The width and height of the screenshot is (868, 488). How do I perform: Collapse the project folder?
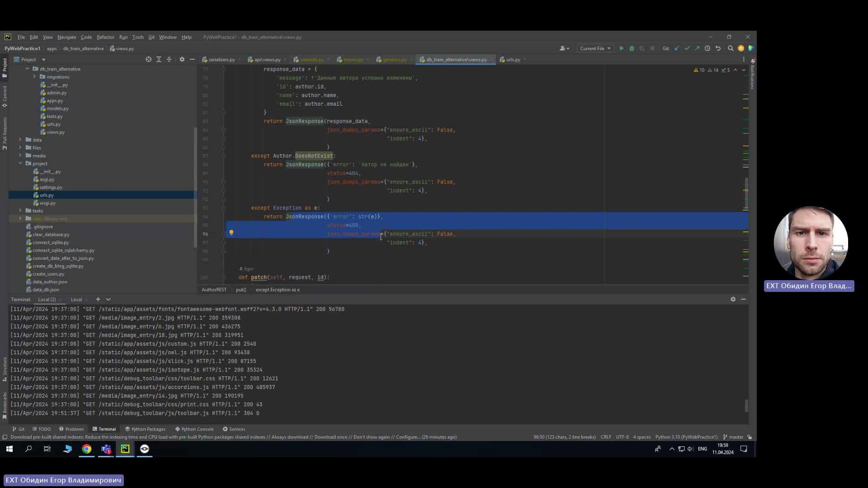pos(20,163)
